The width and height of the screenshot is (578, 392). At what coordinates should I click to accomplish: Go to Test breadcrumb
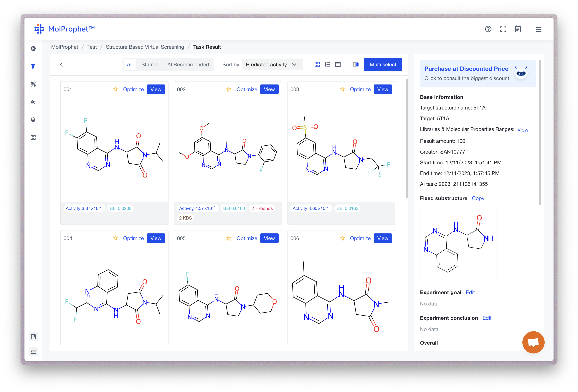coord(92,47)
